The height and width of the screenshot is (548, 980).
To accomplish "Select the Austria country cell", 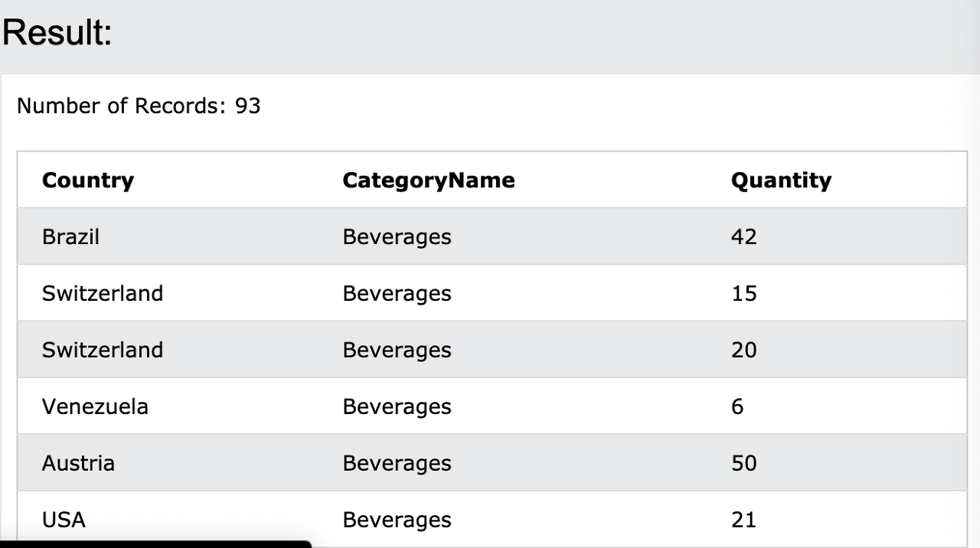I will coord(78,463).
